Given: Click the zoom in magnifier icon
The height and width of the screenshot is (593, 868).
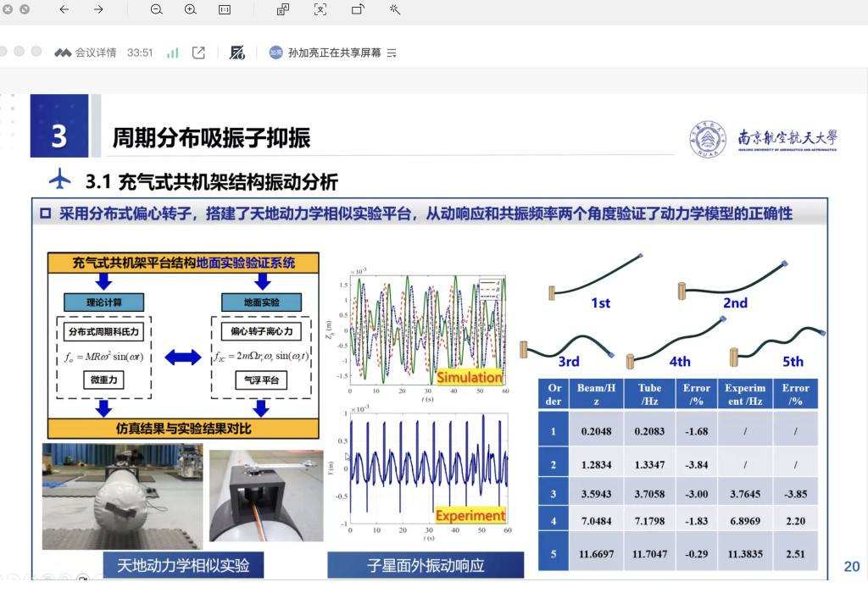Looking at the screenshot, I should tap(190, 9).
